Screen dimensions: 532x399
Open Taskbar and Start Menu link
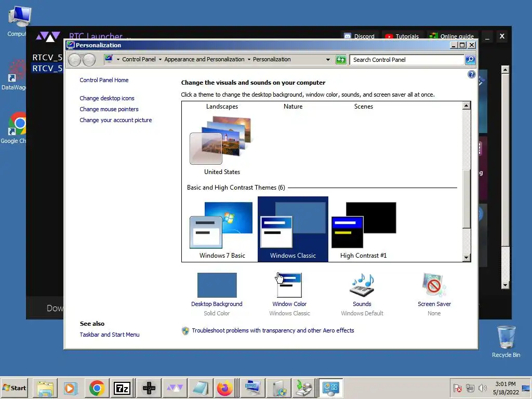[109, 335]
